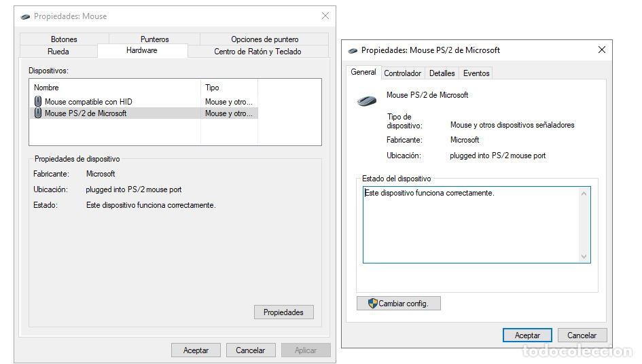Click the shield icon on Cambiar config.
Screen dimensions: 642x364
coord(372,303)
